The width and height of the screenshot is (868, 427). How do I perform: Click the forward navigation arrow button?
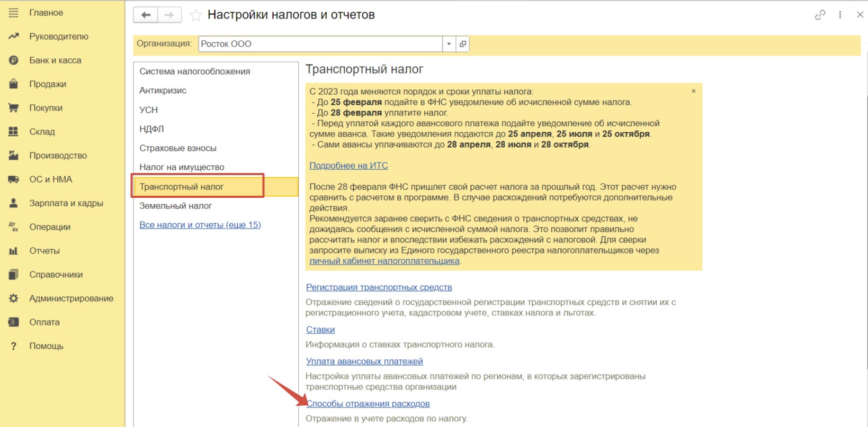click(169, 15)
